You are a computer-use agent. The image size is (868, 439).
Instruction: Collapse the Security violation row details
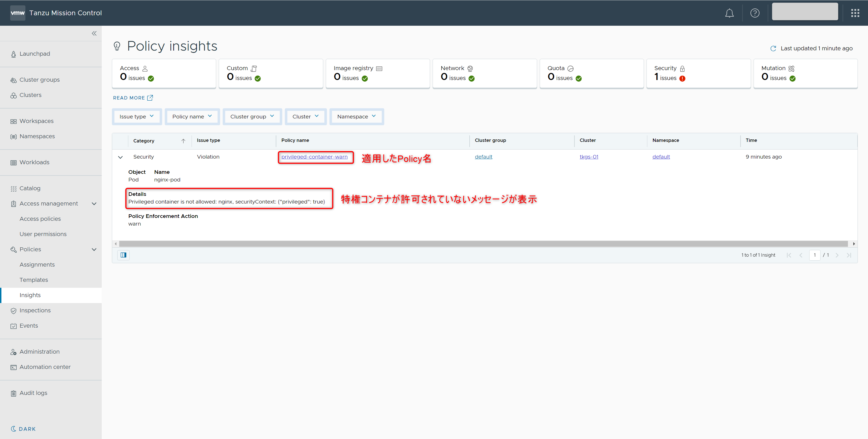click(120, 157)
